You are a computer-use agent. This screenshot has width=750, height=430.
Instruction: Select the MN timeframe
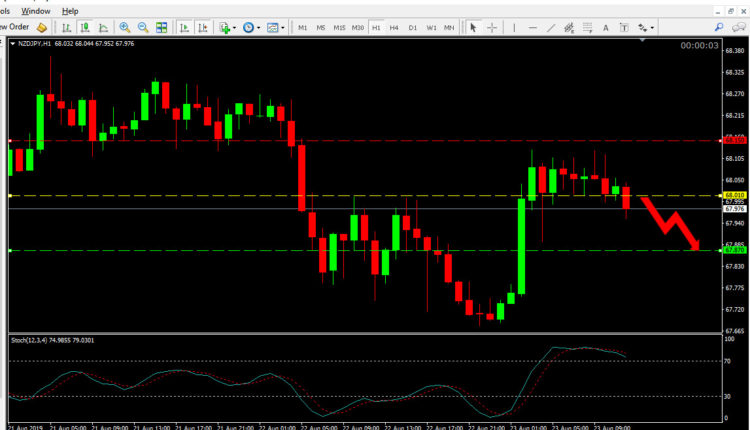pyautogui.click(x=449, y=28)
